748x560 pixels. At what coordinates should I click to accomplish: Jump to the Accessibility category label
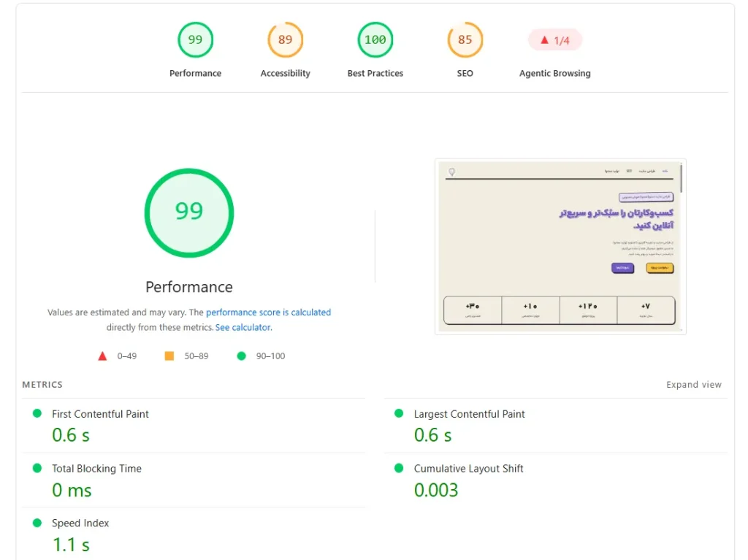tap(286, 73)
